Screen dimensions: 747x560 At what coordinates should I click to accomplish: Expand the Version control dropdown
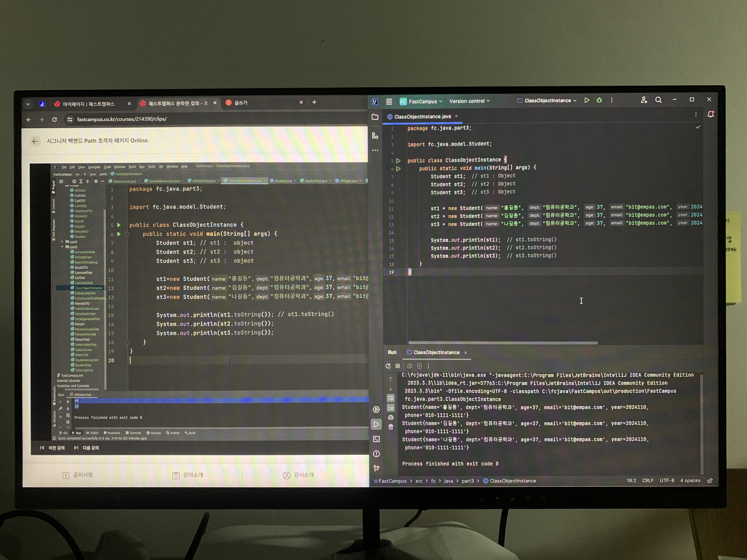click(x=469, y=101)
